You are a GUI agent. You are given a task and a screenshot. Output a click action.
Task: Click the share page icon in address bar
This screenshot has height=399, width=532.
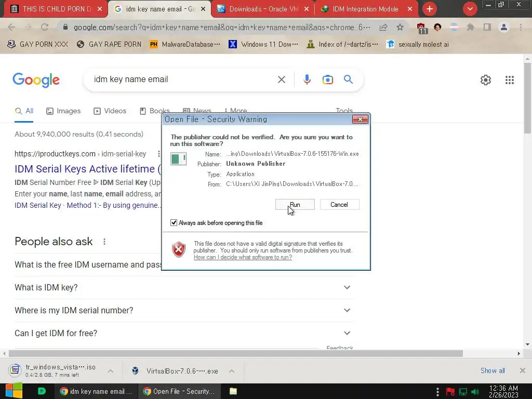coord(383,27)
